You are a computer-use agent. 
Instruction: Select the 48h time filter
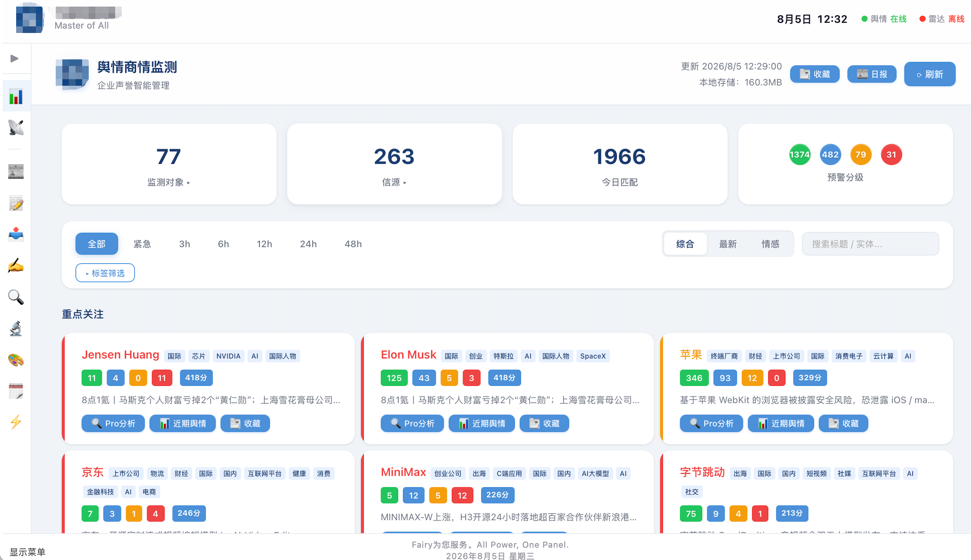[353, 244]
